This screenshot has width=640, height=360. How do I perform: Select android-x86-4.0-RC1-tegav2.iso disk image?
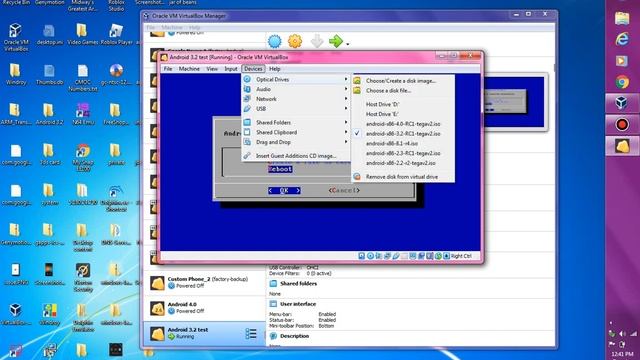pyautogui.click(x=403, y=124)
